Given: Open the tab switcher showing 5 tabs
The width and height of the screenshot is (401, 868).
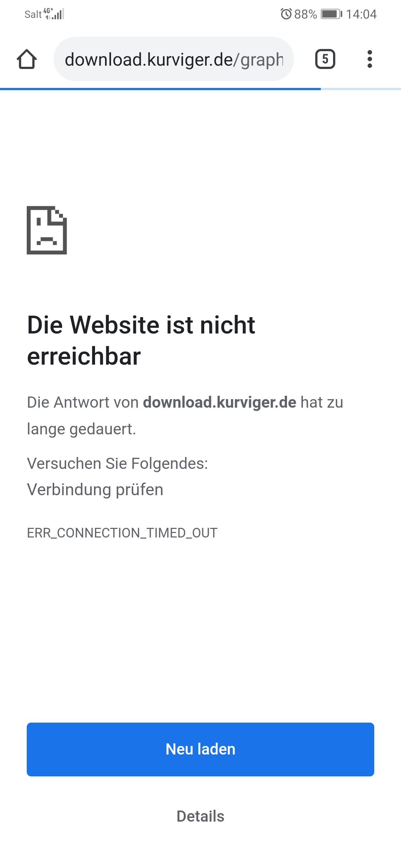Looking at the screenshot, I should tap(325, 59).
